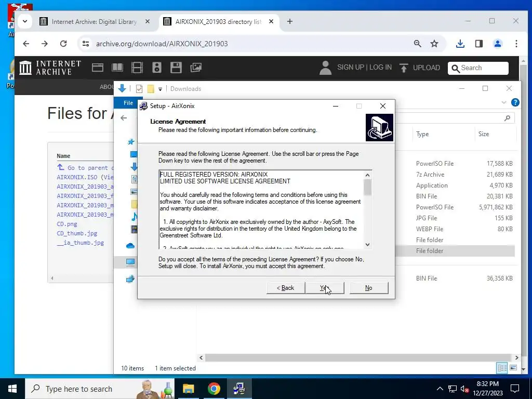Click No to decline the license
Image resolution: width=532 pixels, height=399 pixels.
point(369,288)
